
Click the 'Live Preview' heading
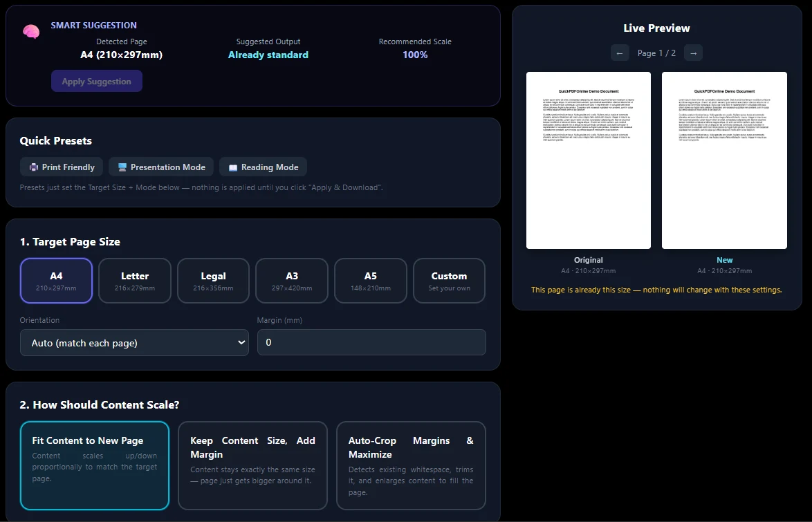pyautogui.click(x=656, y=28)
